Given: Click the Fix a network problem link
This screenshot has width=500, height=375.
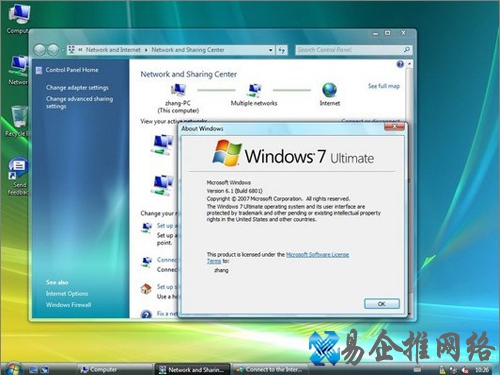Looking at the screenshot, I should click(167, 314).
